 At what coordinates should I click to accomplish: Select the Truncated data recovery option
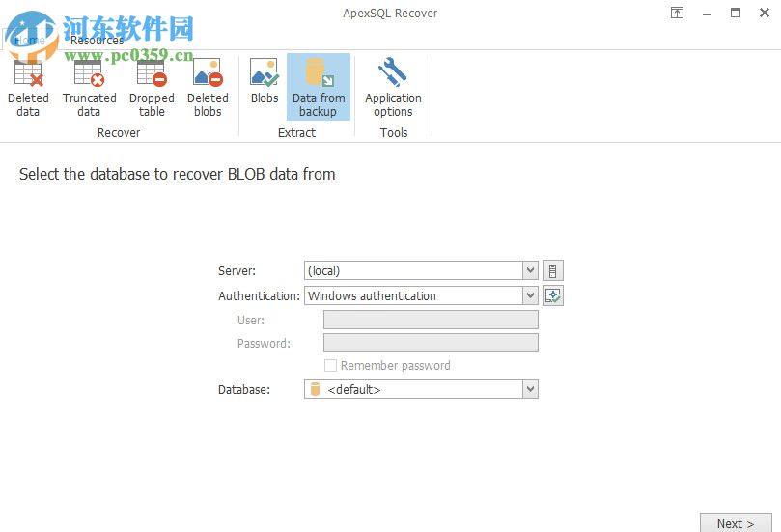pos(89,88)
